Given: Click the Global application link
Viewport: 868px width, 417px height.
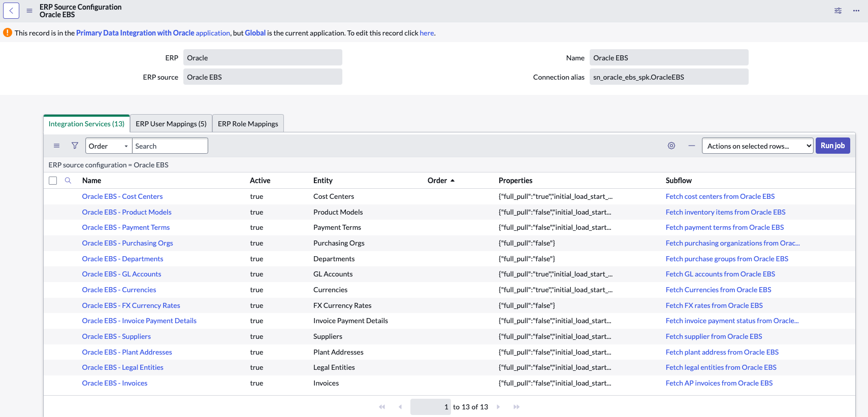Looking at the screenshot, I should coord(255,33).
